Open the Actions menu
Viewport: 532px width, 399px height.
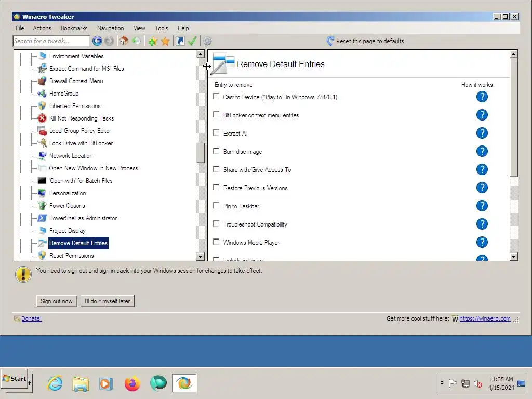click(x=42, y=28)
